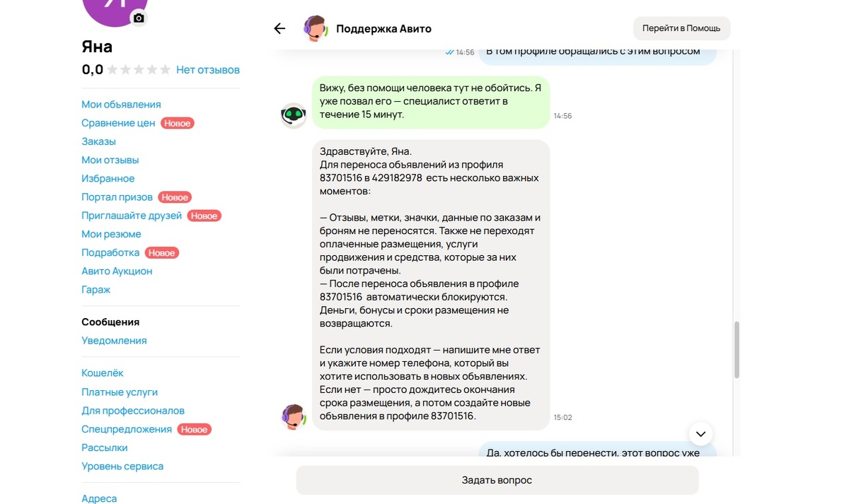The image size is (849, 504).
Task: Open the Кошелёк page
Action: coord(103,373)
